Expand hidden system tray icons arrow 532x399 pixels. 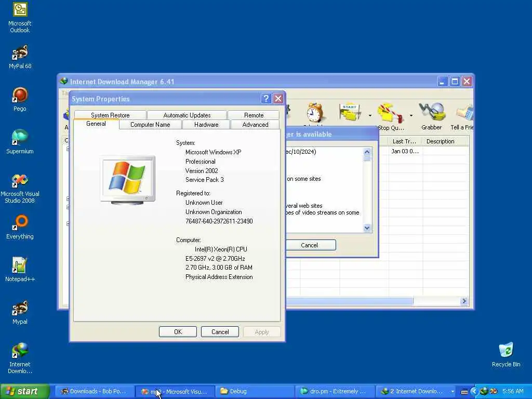click(474, 391)
